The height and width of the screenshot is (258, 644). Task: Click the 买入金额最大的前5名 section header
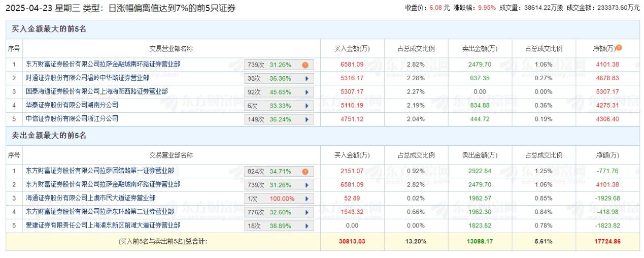coord(49,29)
